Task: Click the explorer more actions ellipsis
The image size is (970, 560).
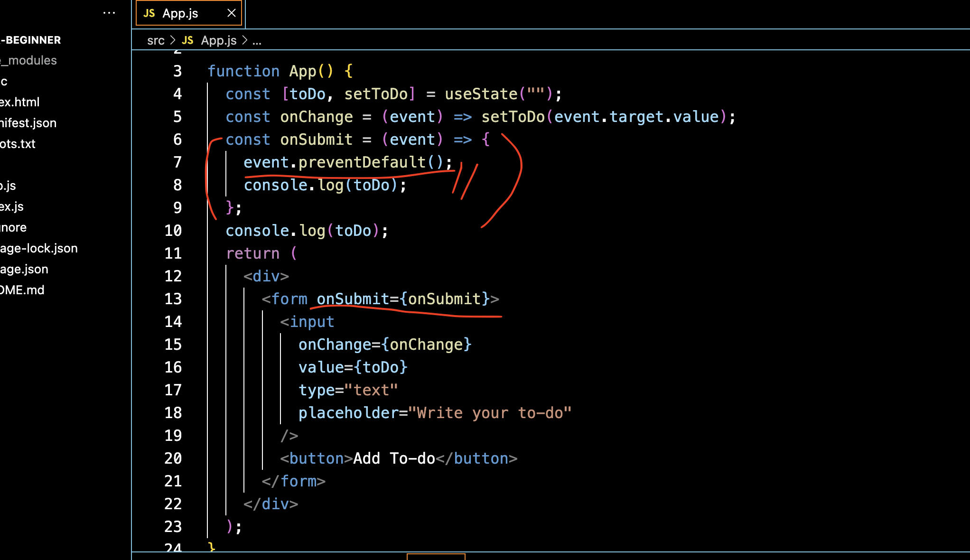Action: pyautogui.click(x=109, y=13)
